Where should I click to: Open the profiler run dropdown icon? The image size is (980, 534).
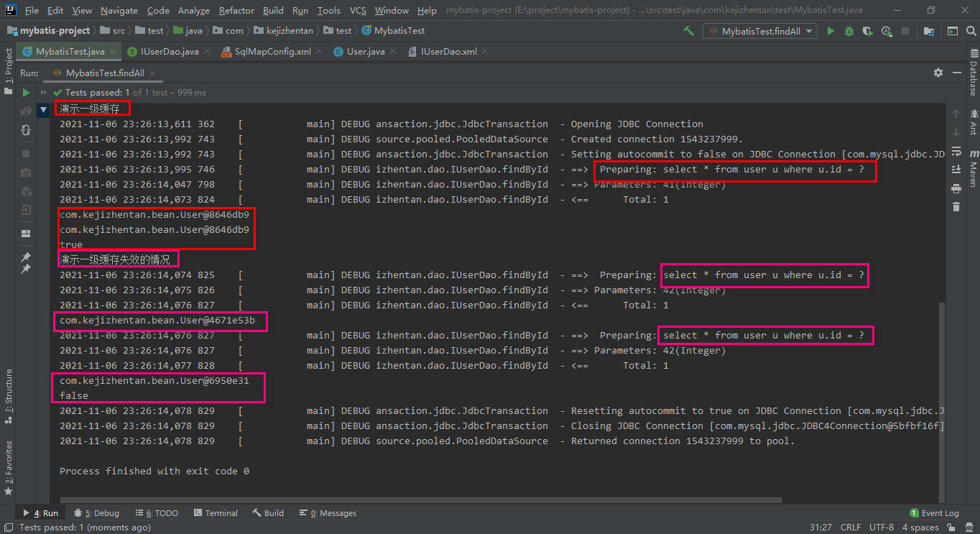(888, 31)
